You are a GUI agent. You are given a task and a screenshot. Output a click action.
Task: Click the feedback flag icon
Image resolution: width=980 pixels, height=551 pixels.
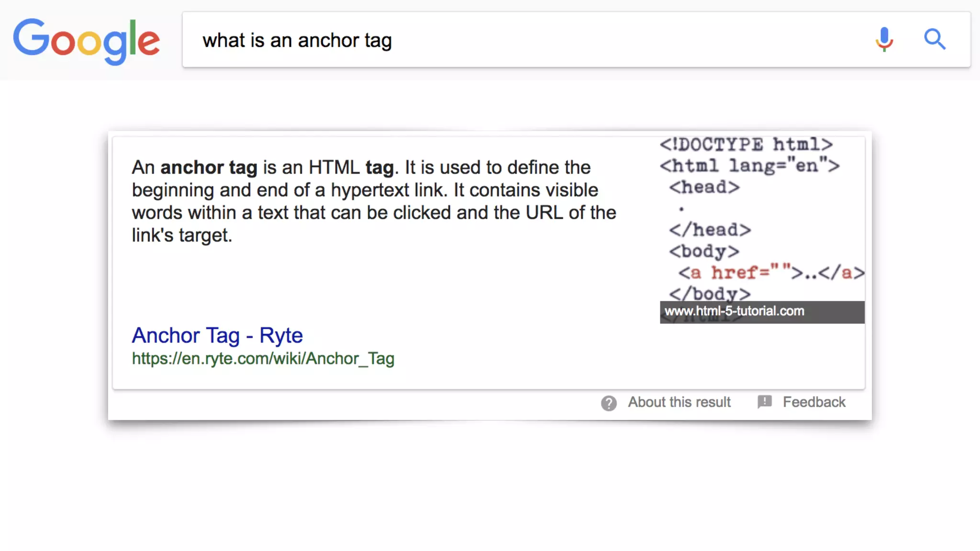[764, 402]
